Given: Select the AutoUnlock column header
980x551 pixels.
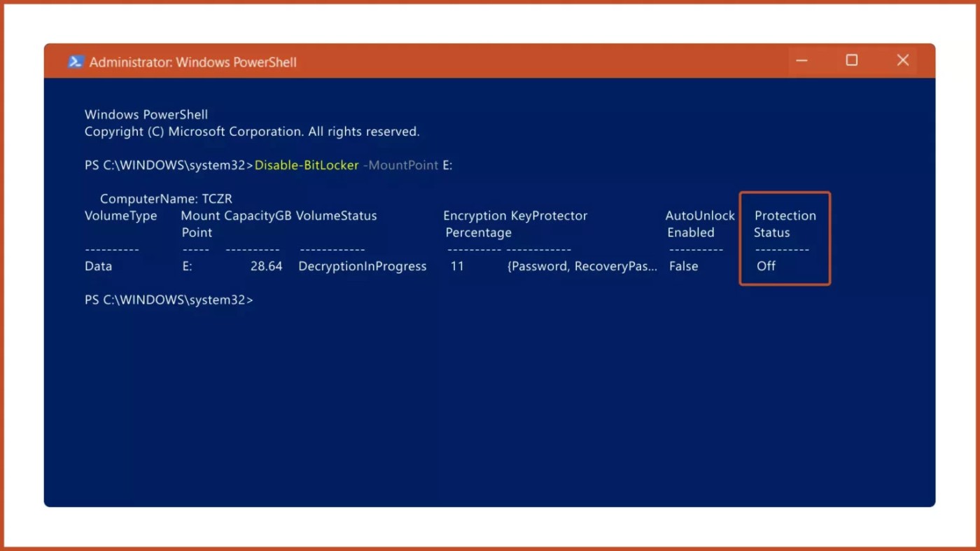Looking at the screenshot, I should coord(699,216).
